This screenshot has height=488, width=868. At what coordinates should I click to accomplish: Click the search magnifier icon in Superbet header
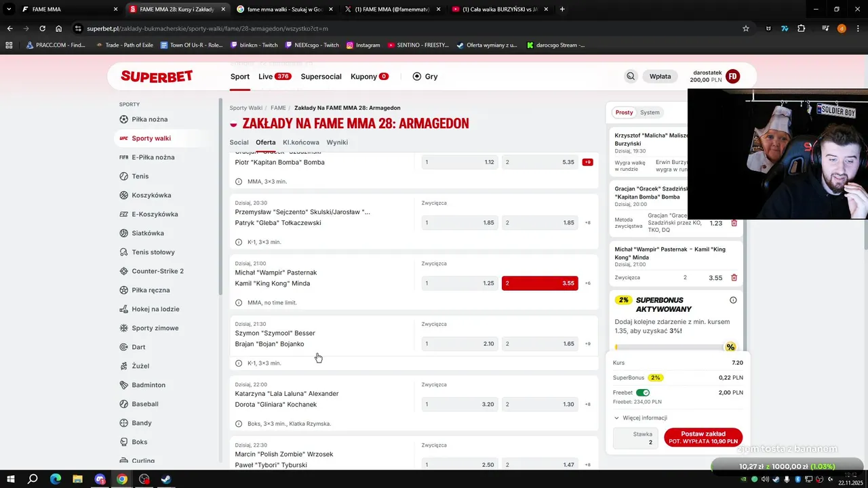tap(631, 77)
